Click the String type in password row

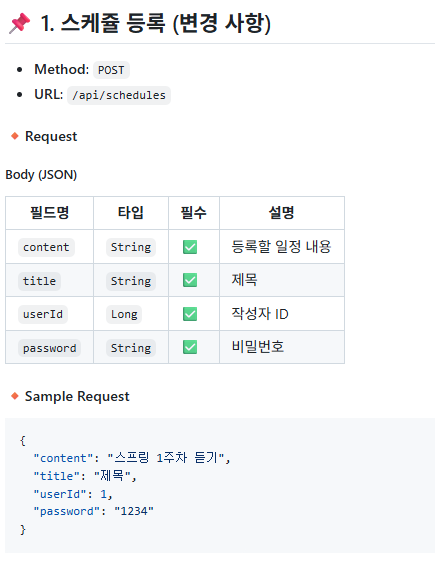click(x=131, y=348)
